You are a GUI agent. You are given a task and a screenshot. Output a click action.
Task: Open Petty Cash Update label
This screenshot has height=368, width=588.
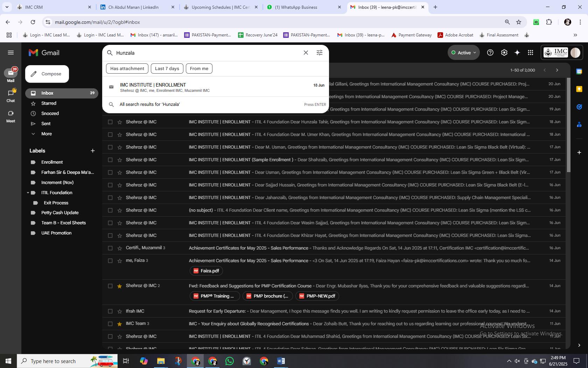pyautogui.click(x=60, y=213)
